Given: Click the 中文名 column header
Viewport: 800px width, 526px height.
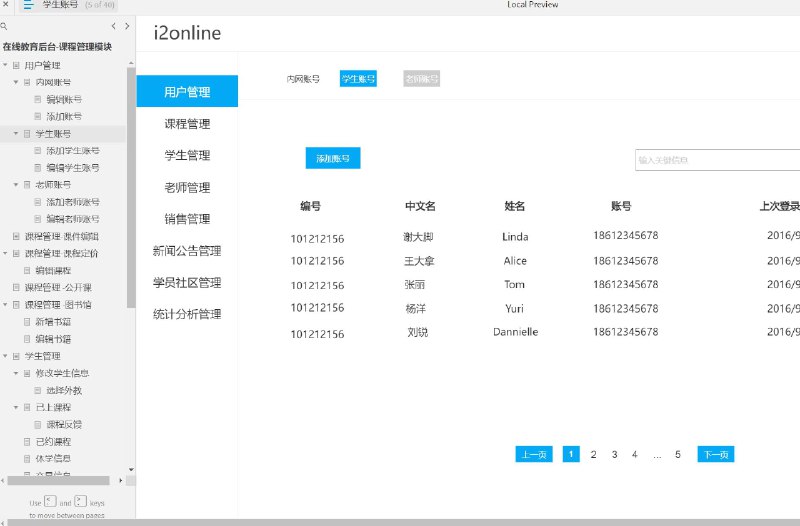Looking at the screenshot, I should pyautogui.click(x=420, y=206).
